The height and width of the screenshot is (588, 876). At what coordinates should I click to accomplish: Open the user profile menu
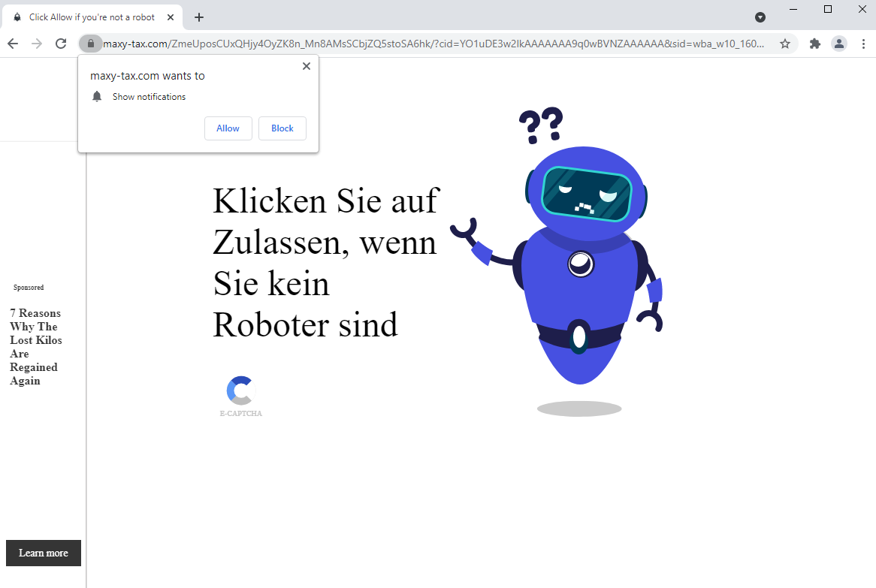[839, 44]
